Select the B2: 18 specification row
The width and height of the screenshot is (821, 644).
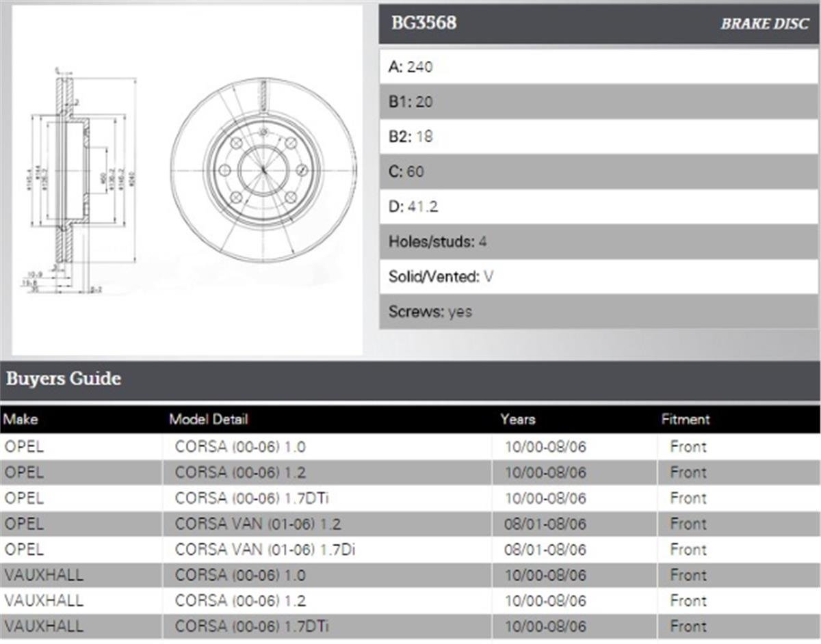[x=599, y=137]
